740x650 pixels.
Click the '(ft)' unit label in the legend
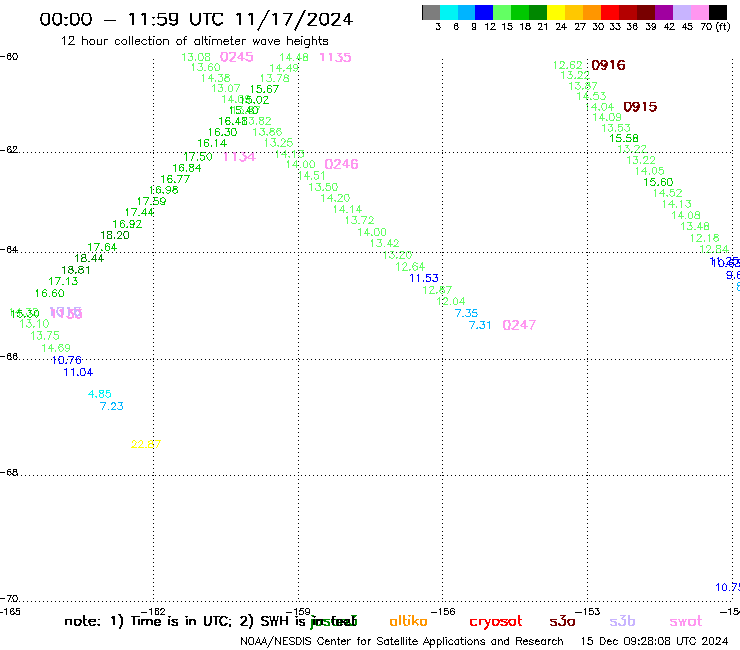pyautogui.click(x=723, y=27)
